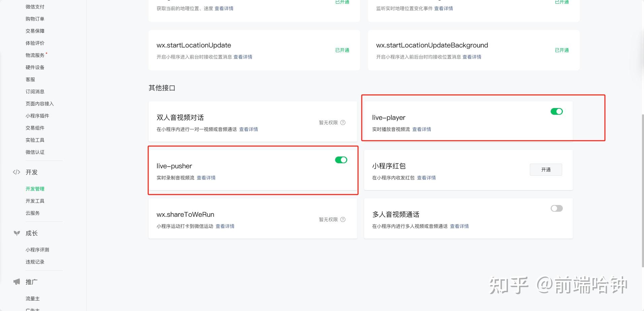Viewport: 644px width, 311px height.
Task: Click the code icon next to 开发 section
Action: 17,172
